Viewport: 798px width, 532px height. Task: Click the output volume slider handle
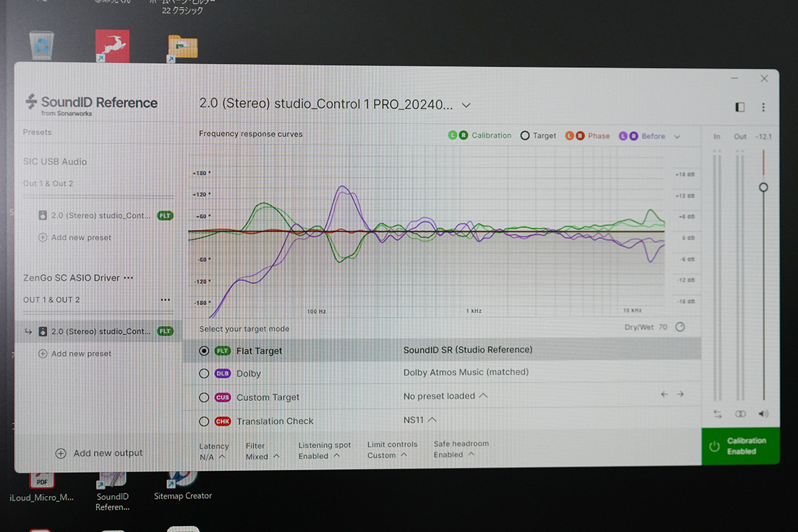pos(763,188)
